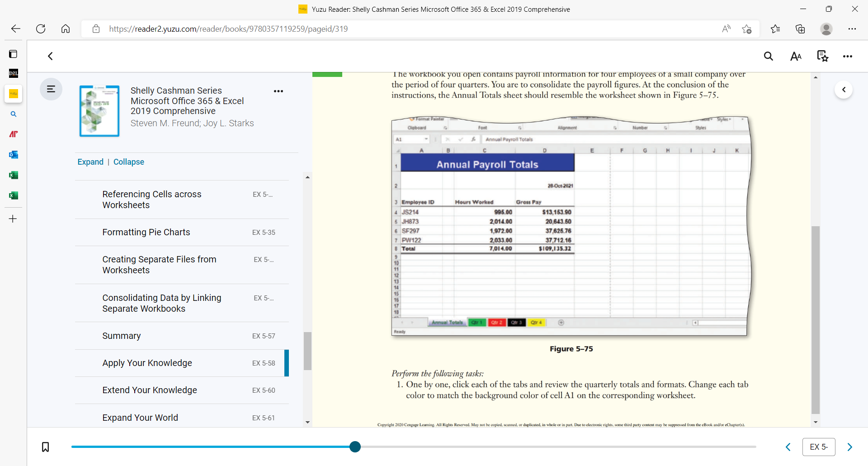868x466 pixels.
Task: Open browser Favorites list
Action: (x=775, y=29)
